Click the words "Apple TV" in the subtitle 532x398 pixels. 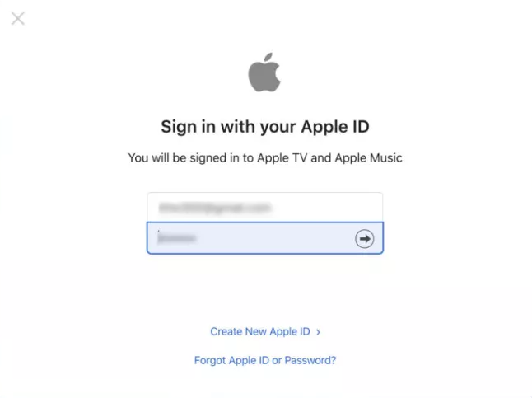(x=282, y=158)
